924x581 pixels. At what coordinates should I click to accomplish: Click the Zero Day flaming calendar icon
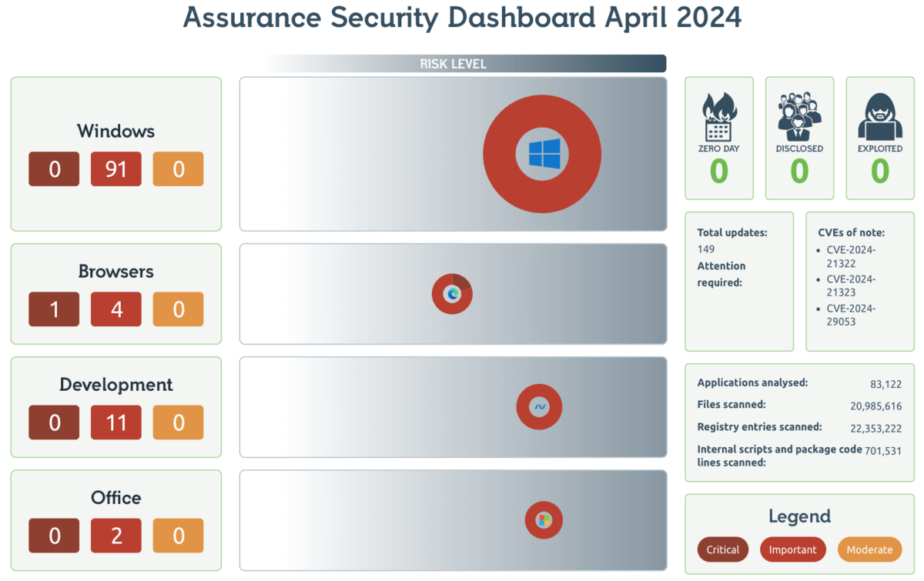pyautogui.click(x=718, y=117)
